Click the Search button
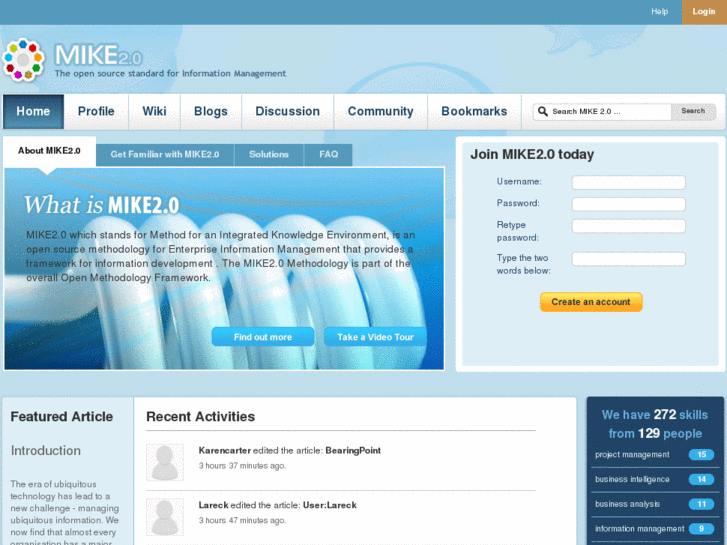The height and width of the screenshot is (545, 727). [693, 111]
